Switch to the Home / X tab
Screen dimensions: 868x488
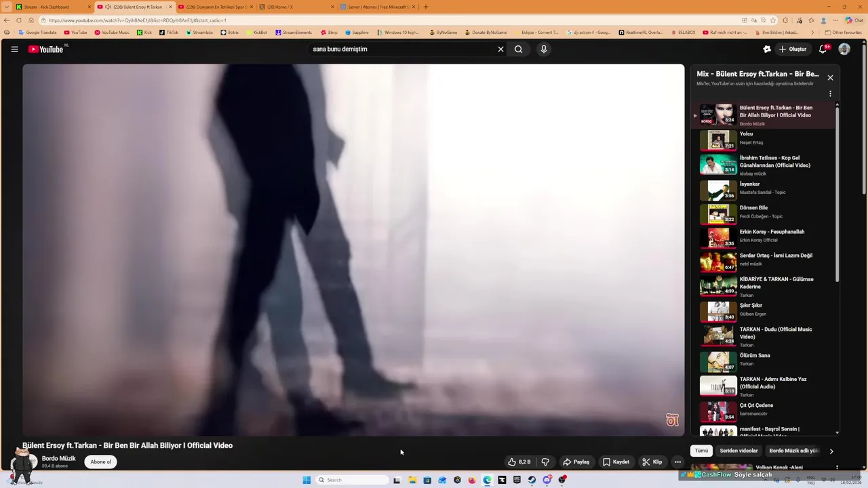(296, 7)
